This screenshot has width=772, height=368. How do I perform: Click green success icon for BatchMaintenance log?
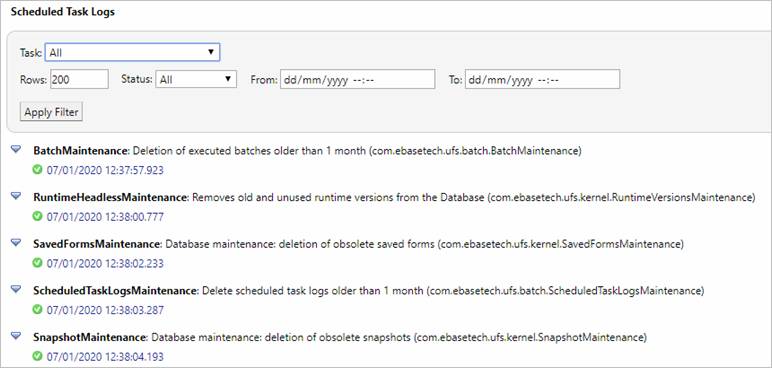point(37,170)
